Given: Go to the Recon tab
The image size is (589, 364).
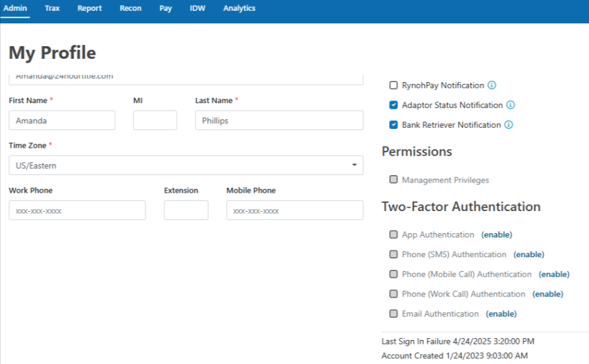Looking at the screenshot, I should click(130, 9).
